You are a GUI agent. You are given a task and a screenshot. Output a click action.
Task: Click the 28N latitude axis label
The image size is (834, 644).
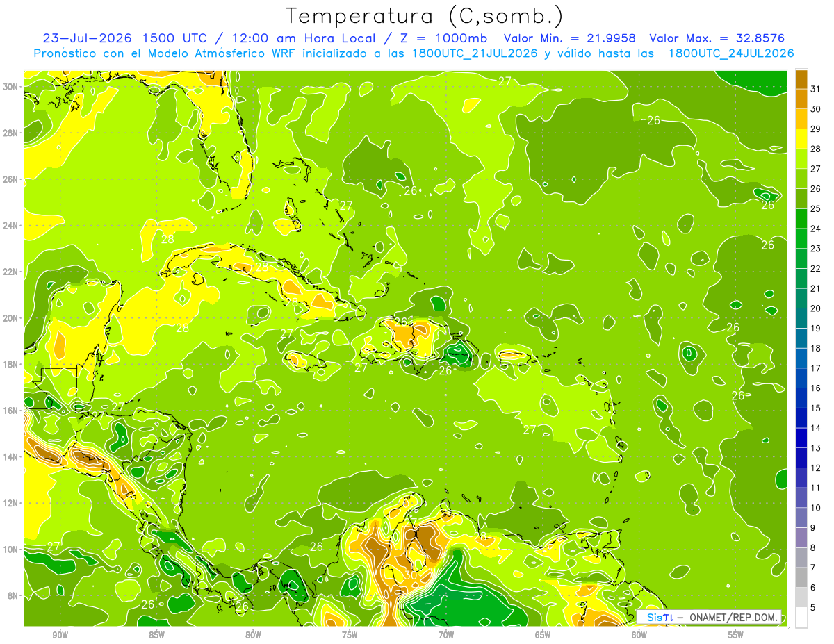12,133
